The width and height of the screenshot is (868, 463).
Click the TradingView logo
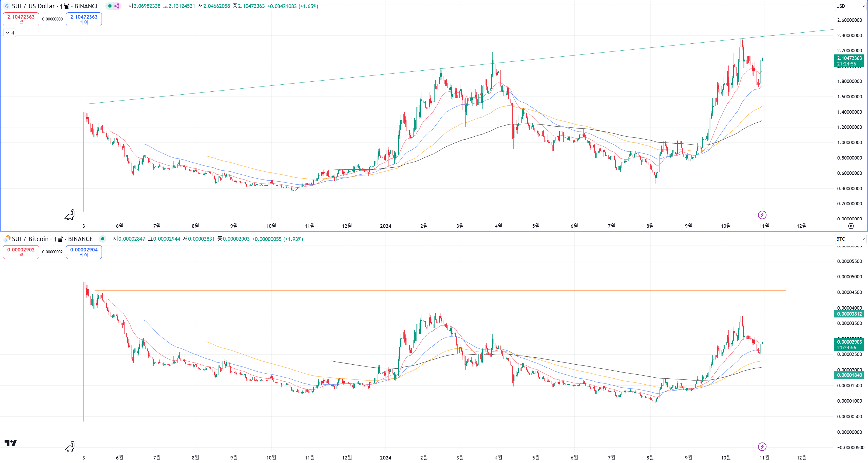[11, 443]
